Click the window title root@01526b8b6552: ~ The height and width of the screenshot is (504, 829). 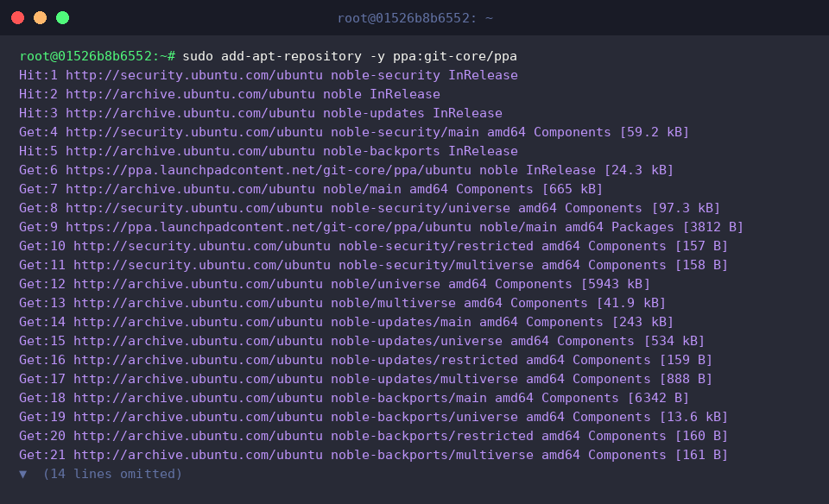[415, 18]
